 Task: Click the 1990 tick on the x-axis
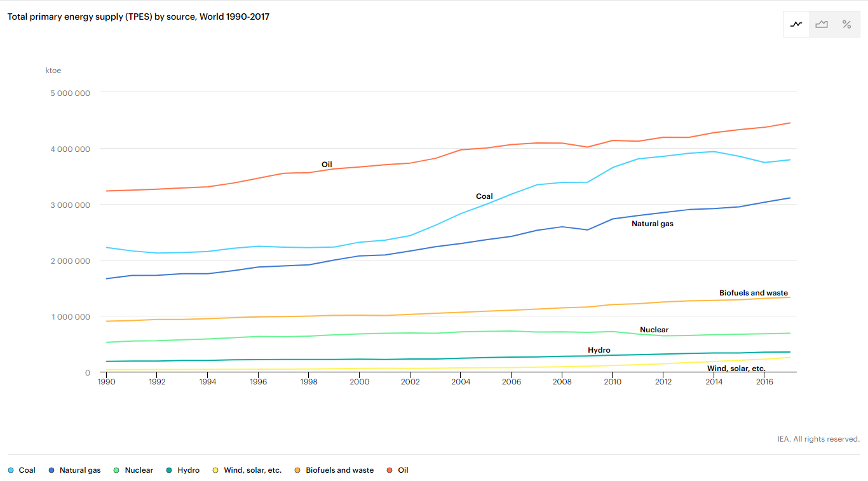106,382
